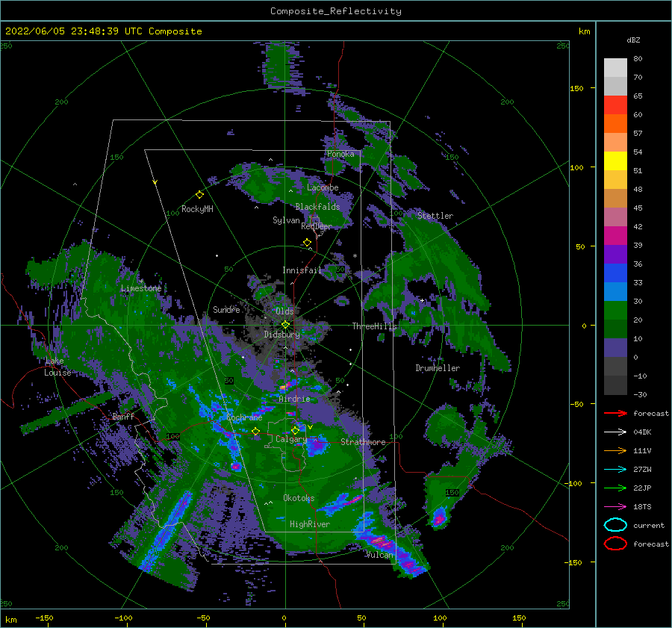Click the Stettler city label
This screenshot has height=628, width=672.
tap(435, 216)
